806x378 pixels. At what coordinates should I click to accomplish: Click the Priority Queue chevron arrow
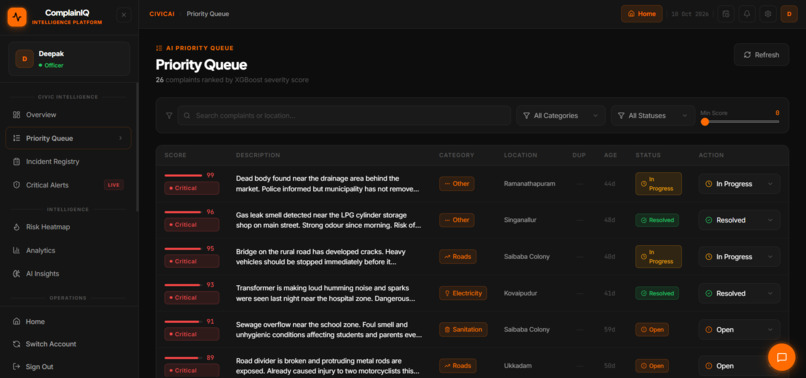[x=120, y=138]
